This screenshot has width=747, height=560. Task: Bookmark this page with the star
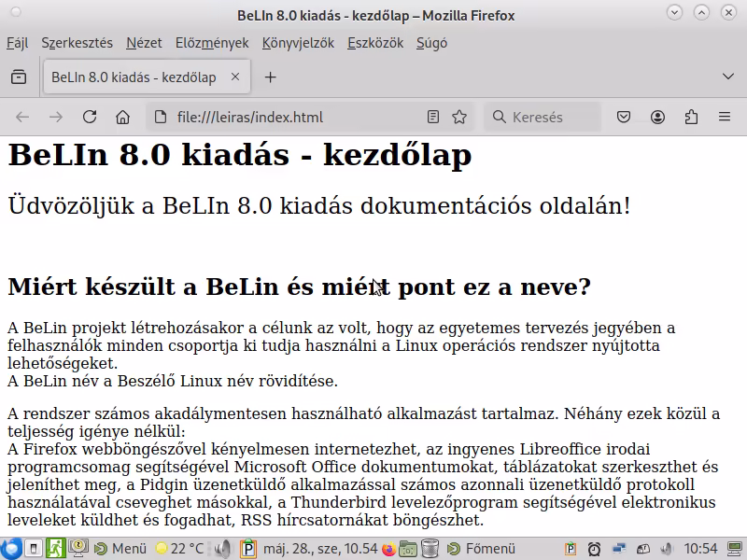click(x=459, y=117)
